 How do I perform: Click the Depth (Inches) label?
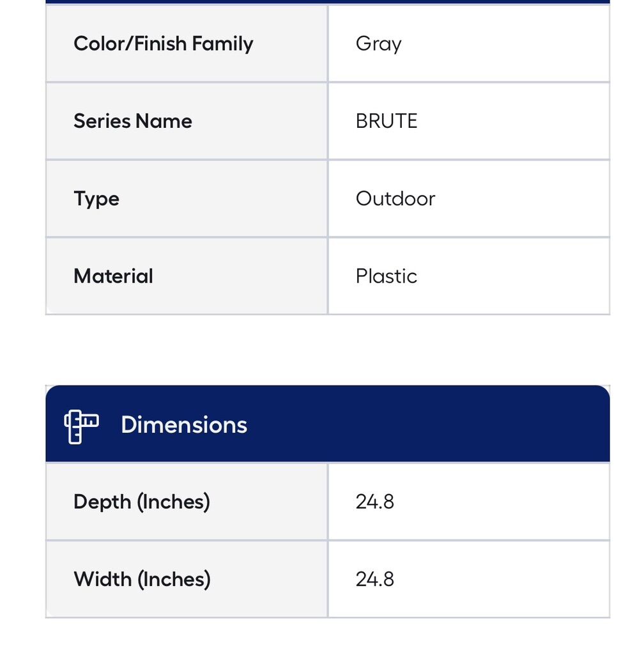click(x=141, y=502)
